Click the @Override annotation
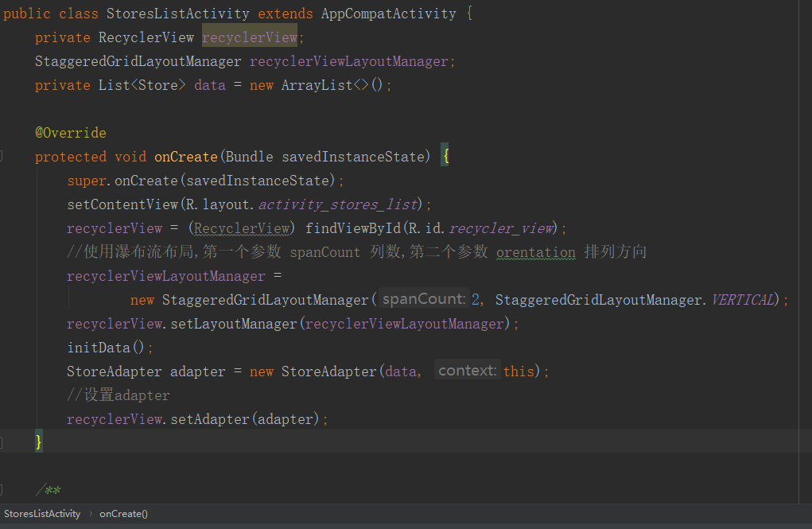The image size is (812, 529). [x=71, y=133]
